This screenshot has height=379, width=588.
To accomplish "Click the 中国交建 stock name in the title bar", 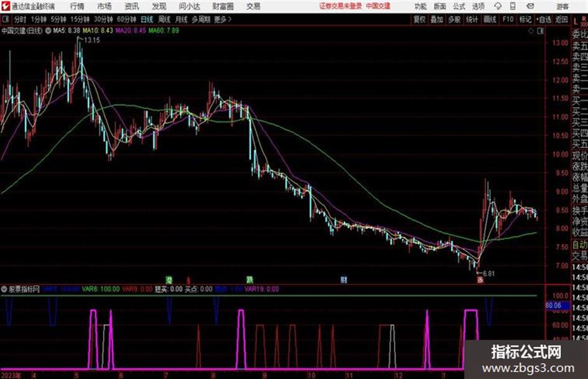I will 378,6.
